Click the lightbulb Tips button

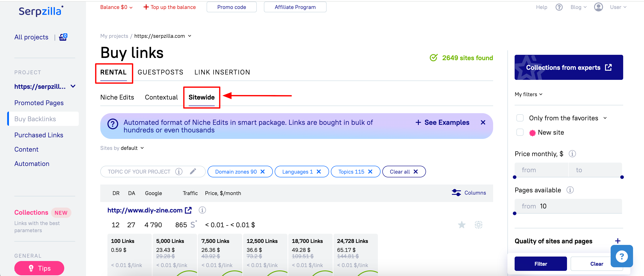point(39,268)
